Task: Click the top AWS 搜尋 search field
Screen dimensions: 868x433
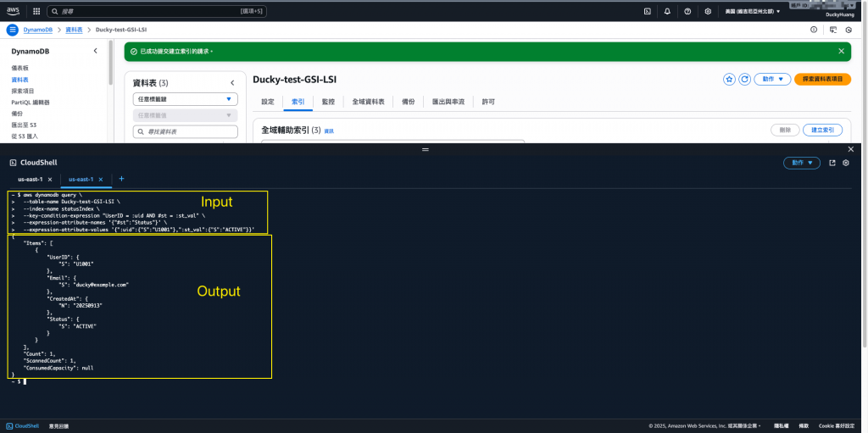Action: (157, 11)
